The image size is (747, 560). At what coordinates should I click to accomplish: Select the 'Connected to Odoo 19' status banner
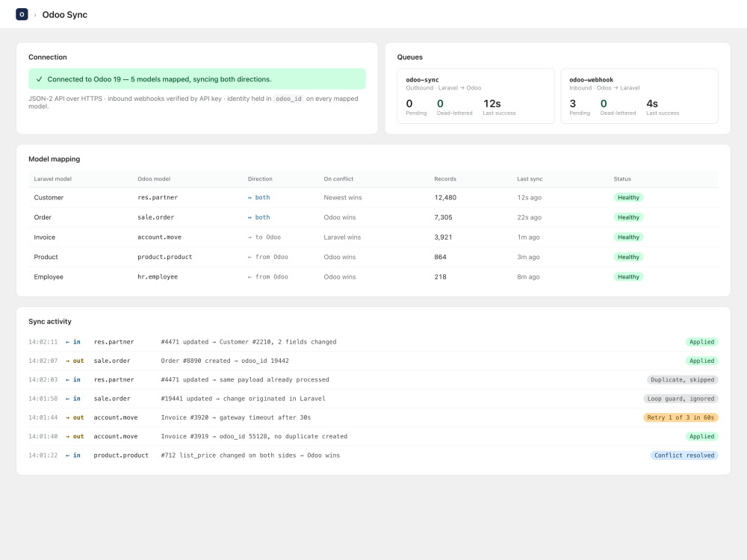(196, 79)
